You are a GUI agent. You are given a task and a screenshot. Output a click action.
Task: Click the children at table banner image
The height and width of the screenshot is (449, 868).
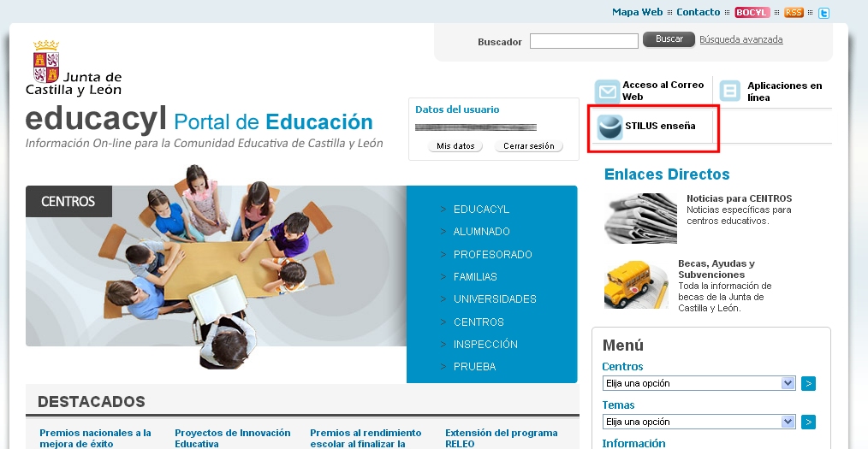216,266
